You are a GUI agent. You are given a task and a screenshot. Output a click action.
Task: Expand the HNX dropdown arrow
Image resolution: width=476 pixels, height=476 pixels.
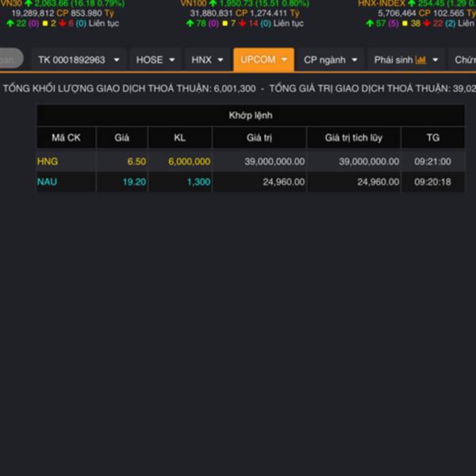click(221, 60)
